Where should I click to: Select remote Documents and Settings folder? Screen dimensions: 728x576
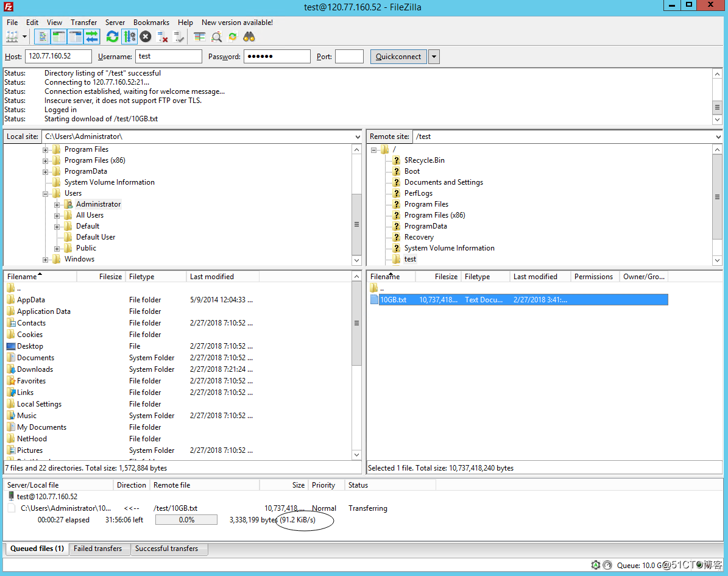tap(444, 182)
